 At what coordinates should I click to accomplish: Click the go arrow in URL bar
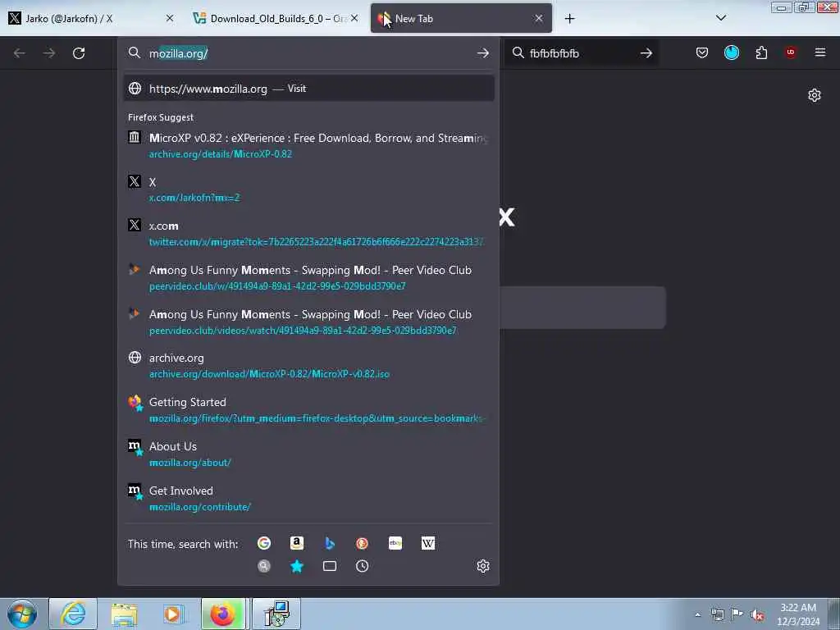[x=482, y=53]
